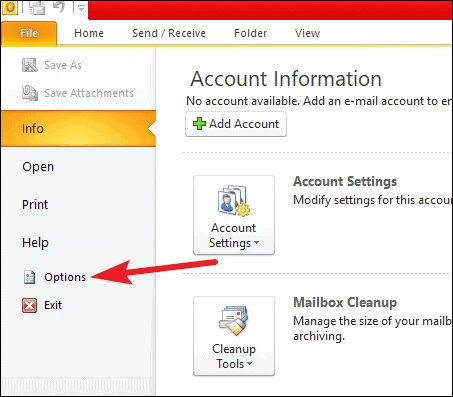This screenshot has width=453, height=397.
Task: Click the Undo icon in quick access toolbar
Action: 59,7
